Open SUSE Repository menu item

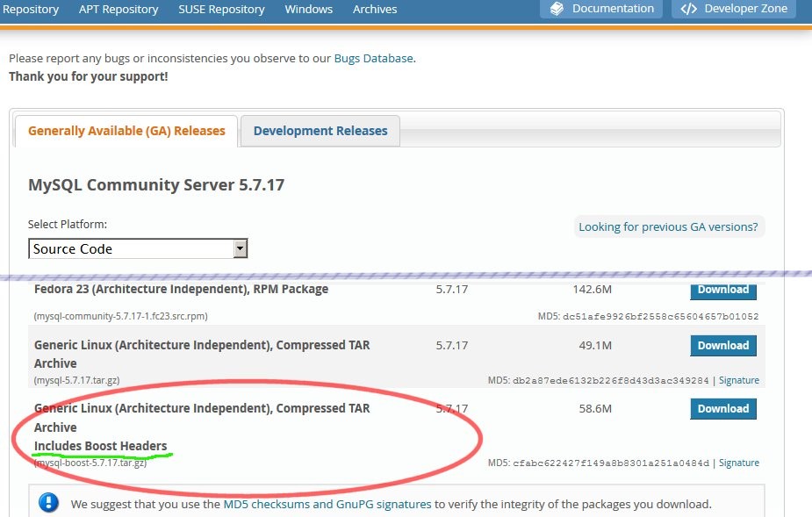click(221, 10)
